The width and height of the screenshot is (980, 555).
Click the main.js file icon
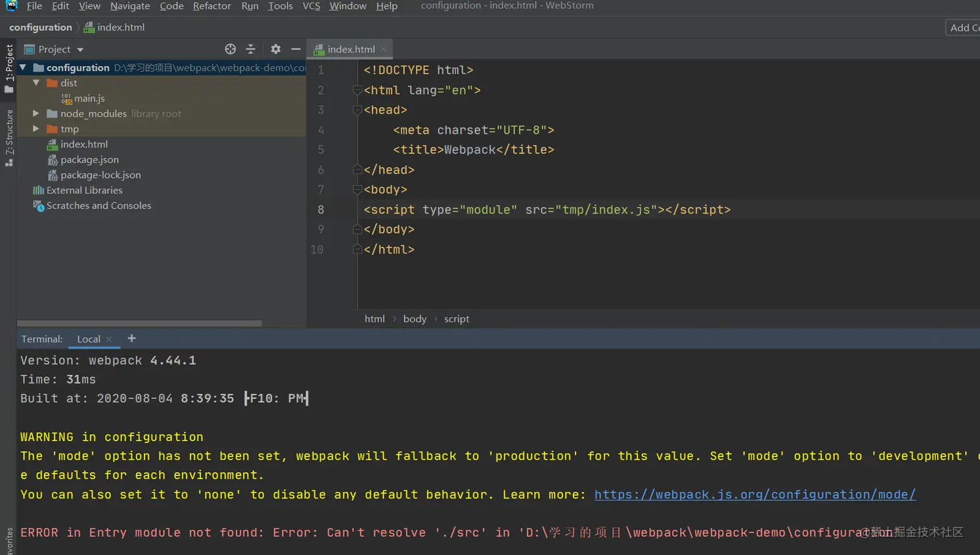pos(66,98)
